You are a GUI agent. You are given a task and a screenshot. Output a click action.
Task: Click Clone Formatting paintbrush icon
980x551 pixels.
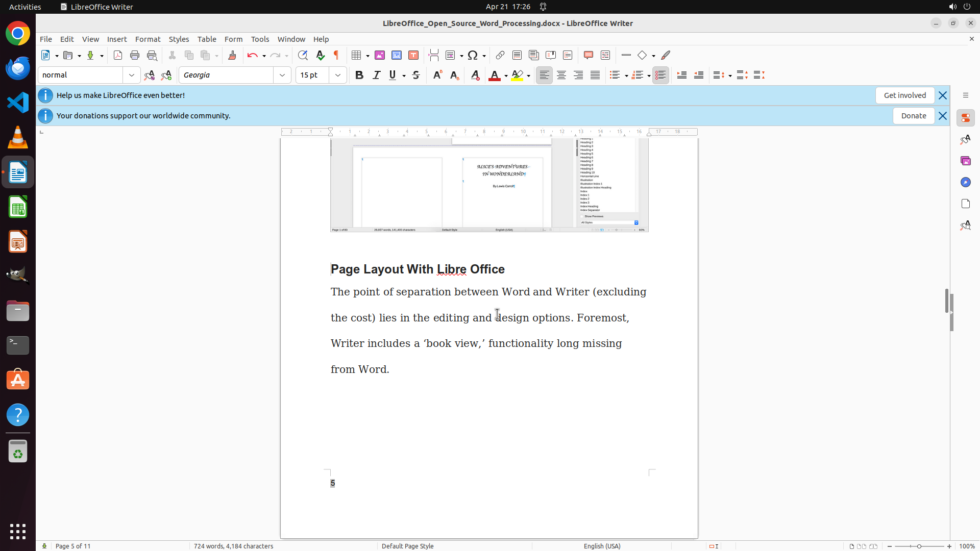pyautogui.click(x=232, y=55)
